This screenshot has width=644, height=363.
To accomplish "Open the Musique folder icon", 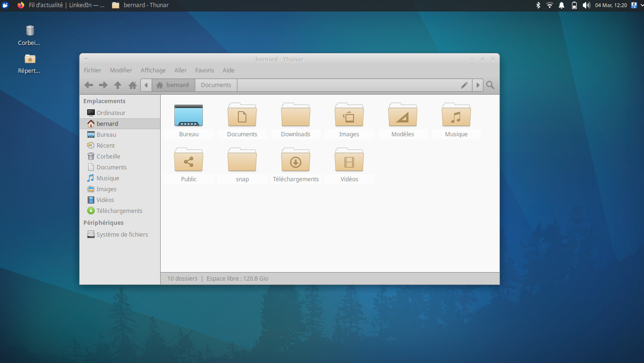I will [456, 115].
